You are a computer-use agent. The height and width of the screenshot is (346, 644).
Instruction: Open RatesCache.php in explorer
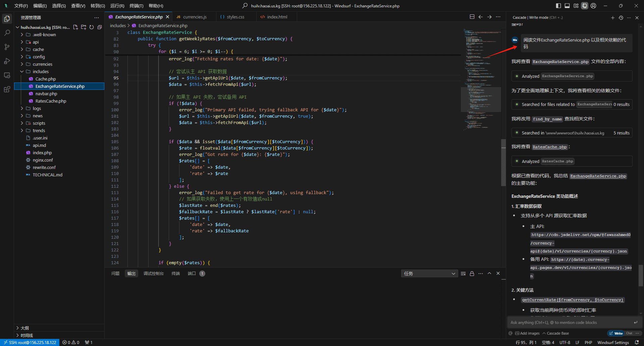[51, 101]
